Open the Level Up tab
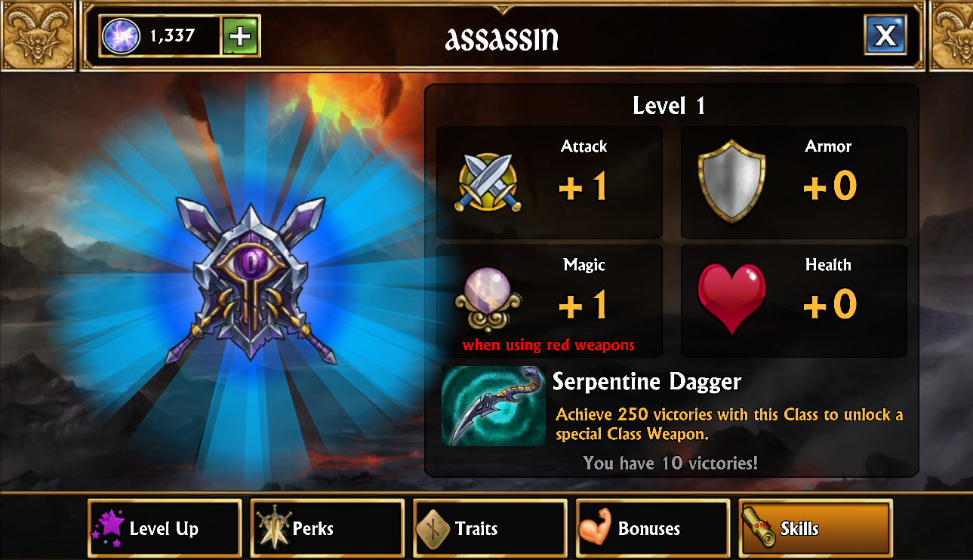This screenshot has height=560, width=973. coord(165,528)
